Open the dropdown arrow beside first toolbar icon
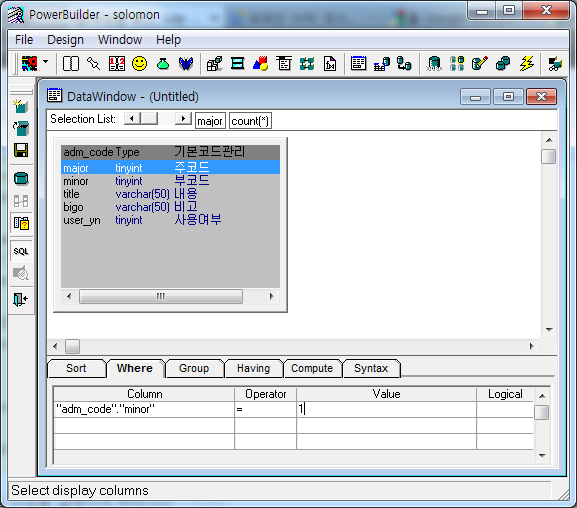The image size is (577, 508). [45, 61]
